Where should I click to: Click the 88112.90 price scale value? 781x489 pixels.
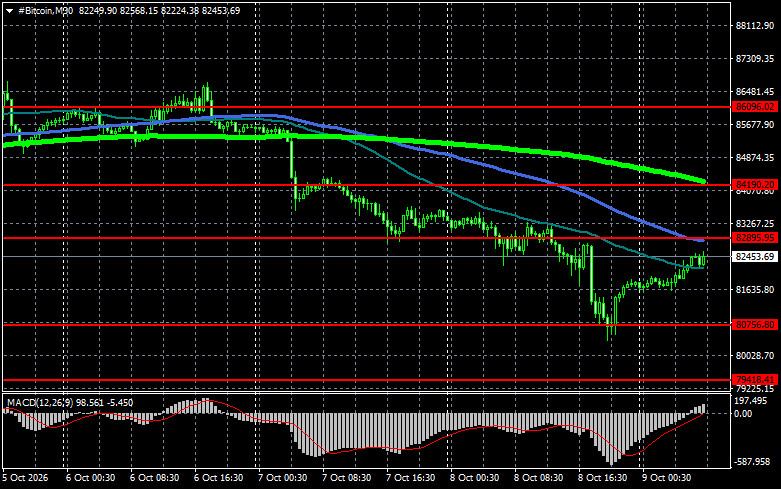[x=755, y=26]
